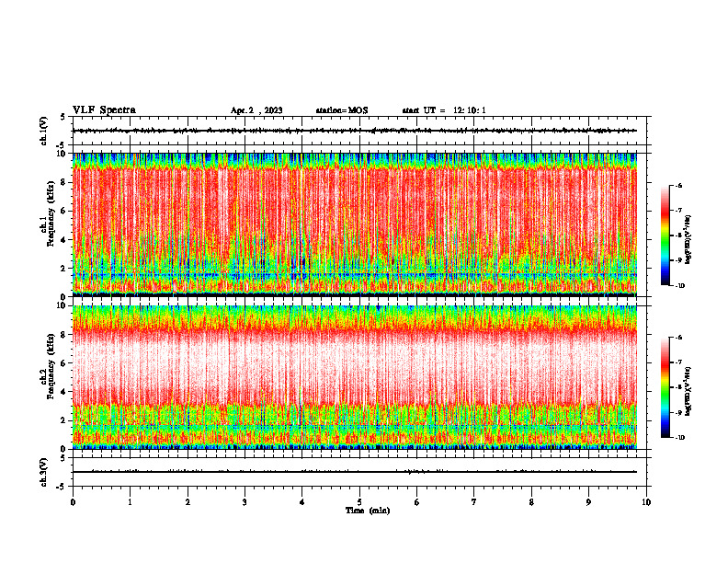Image resolution: width=728 pixels, height=563 pixels.
Task: Click the 2 kHz tick label on ch.1 axis
Action: (x=64, y=268)
